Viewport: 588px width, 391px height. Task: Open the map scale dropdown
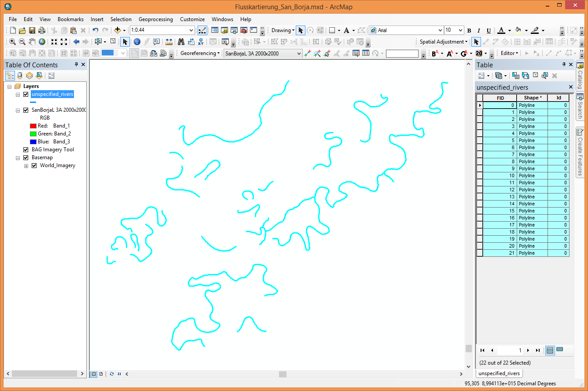[x=191, y=30]
